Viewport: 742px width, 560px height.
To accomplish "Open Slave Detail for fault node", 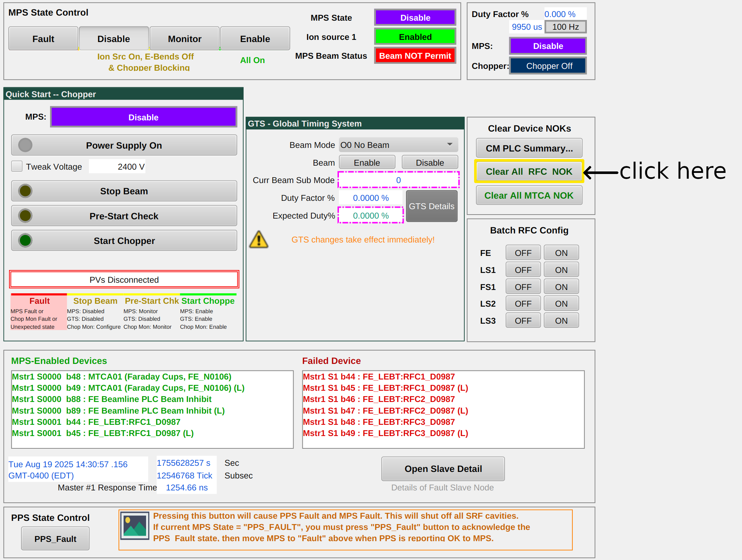I will 443,469.
